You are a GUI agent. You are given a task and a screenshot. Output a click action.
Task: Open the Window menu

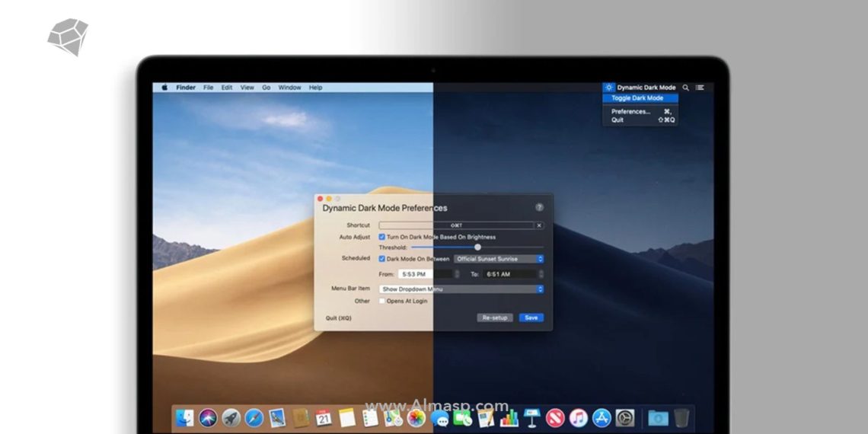click(289, 88)
